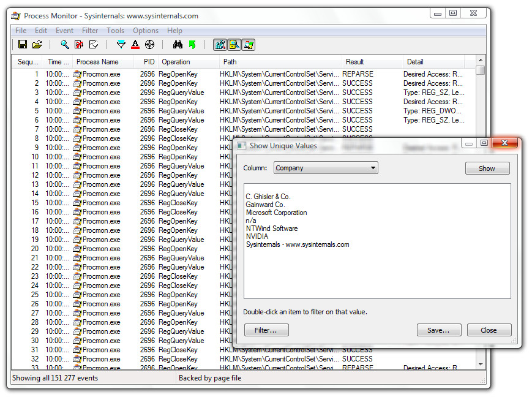Open the Options menu
Viewport: 532px width, 397px height.
tap(146, 31)
